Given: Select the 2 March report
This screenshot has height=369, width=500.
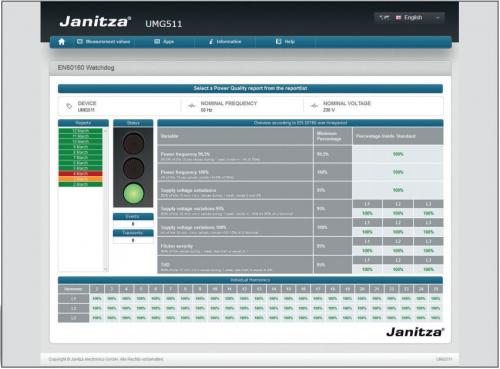Looking at the screenshot, I should tap(81, 184).
